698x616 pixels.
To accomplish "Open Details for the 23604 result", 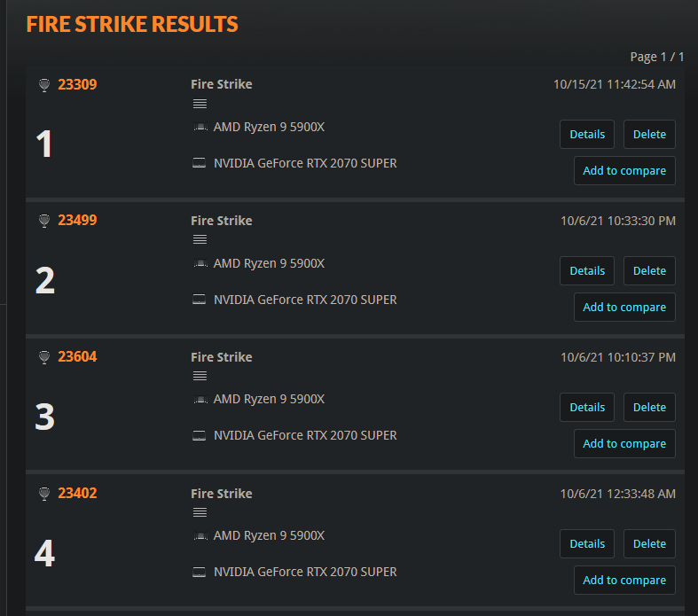I will click(x=587, y=408).
